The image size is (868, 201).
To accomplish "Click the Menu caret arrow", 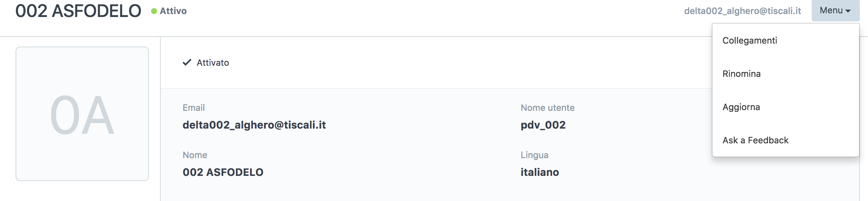I will click(x=848, y=11).
